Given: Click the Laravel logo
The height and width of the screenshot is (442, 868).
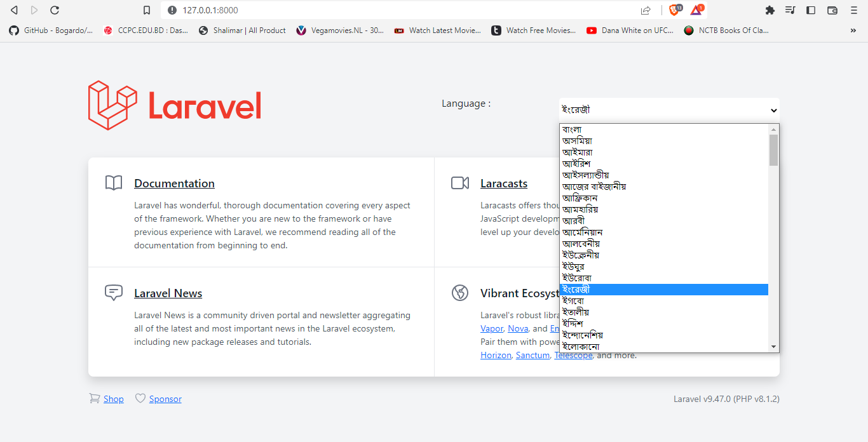Looking at the screenshot, I should pyautogui.click(x=175, y=105).
